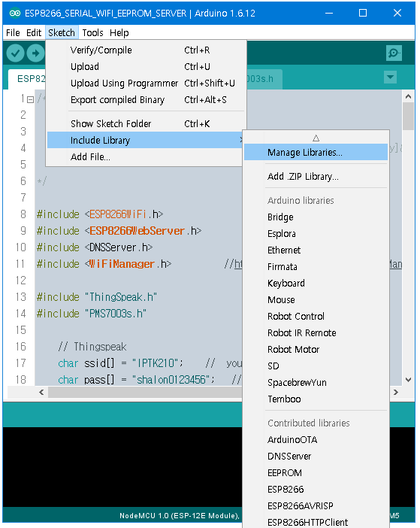Click the horizontal scrollbar left arrow
The image size is (420, 528).
click(x=41, y=392)
